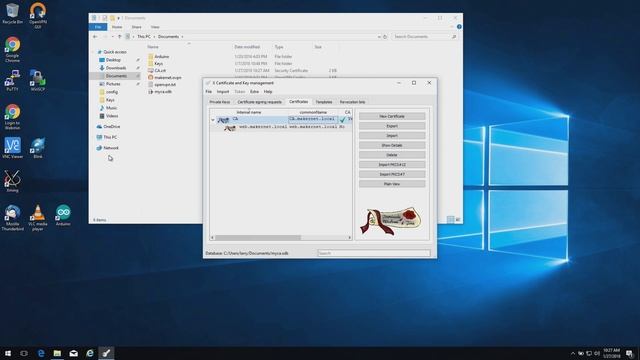Click the Export button in XCA
This screenshot has width=640, height=360.
click(x=392, y=126)
